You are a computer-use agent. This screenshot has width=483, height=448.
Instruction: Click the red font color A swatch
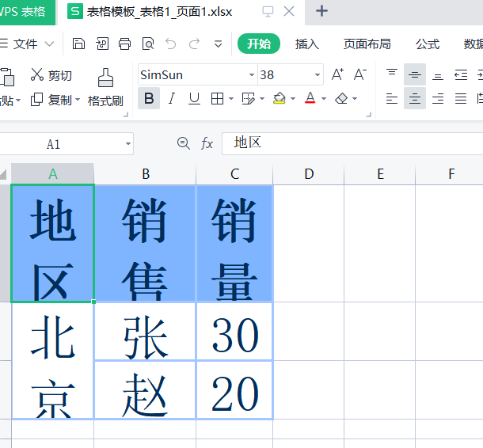pyautogui.click(x=310, y=99)
